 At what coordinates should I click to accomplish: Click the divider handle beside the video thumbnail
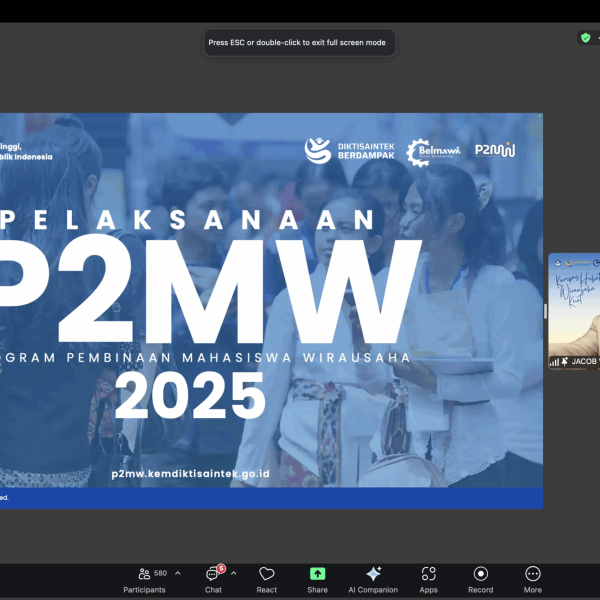(545, 311)
